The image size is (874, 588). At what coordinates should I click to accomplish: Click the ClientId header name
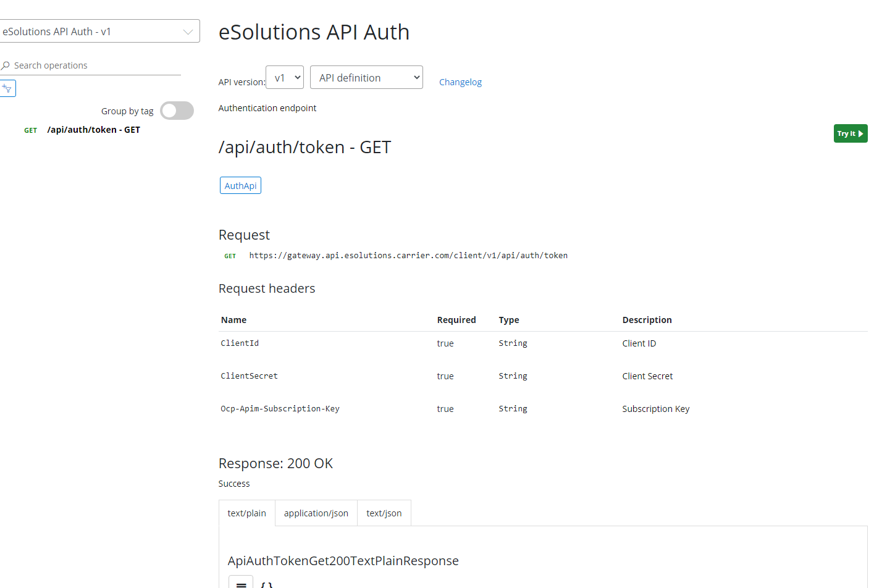pos(240,343)
